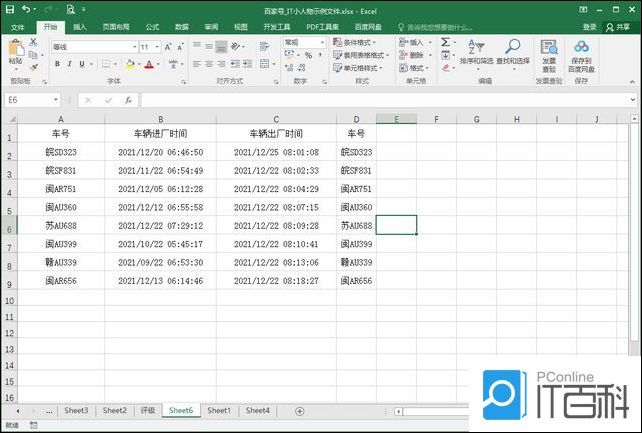This screenshot has height=433, width=642.
Task: Switch to the Insert ribbon tab
Action: [80, 27]
